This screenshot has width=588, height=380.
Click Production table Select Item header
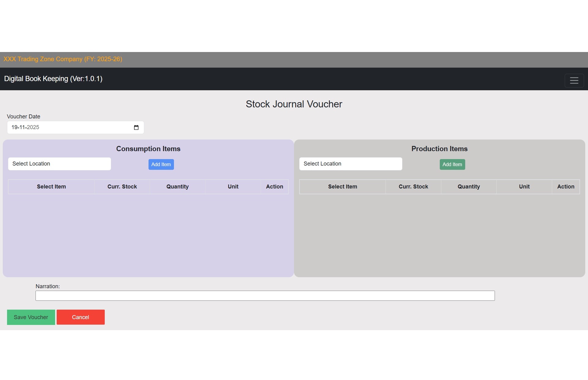[x=342, y=187]
